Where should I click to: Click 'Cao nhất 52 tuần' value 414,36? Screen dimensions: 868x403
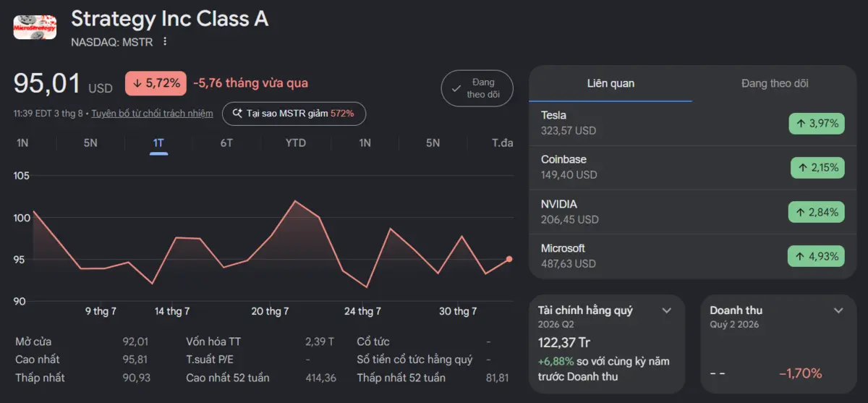(320, 378)
